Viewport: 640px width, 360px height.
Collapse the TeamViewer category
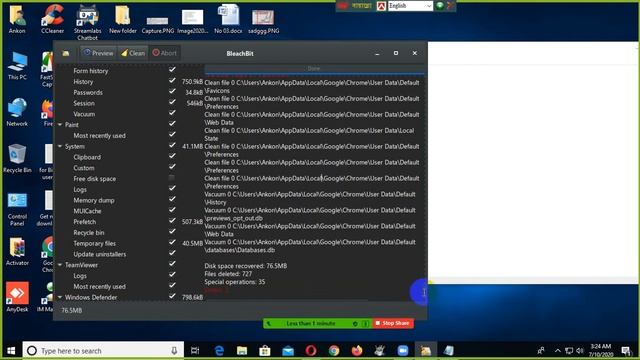[60, 265]
